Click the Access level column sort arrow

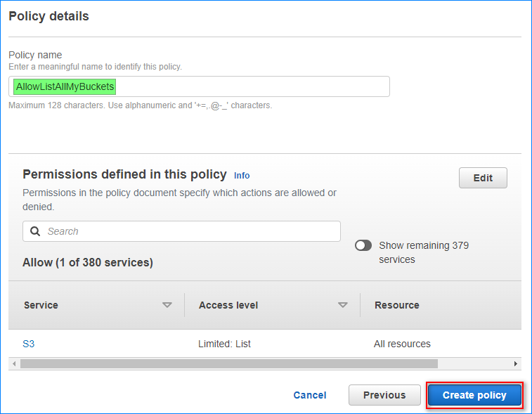tap(343, 305)
